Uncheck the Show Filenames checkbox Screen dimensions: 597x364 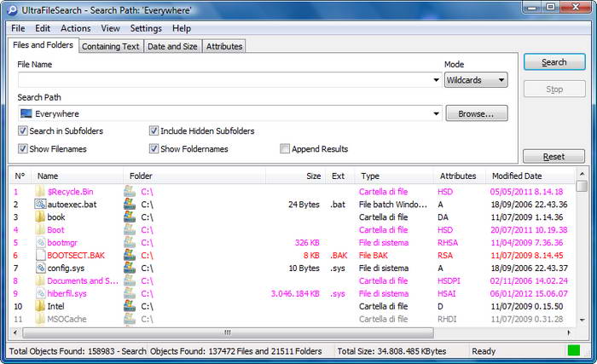tap(23, 148)
